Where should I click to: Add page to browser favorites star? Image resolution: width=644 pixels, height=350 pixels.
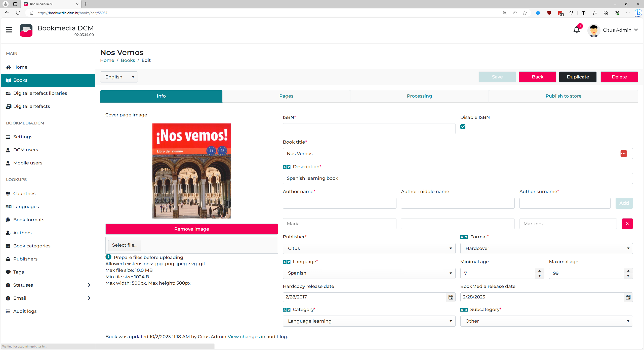[x=525, y=13]
